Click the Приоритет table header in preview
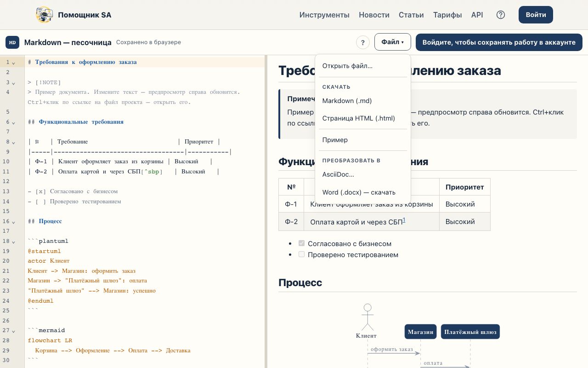 click(x=465, y=187)
